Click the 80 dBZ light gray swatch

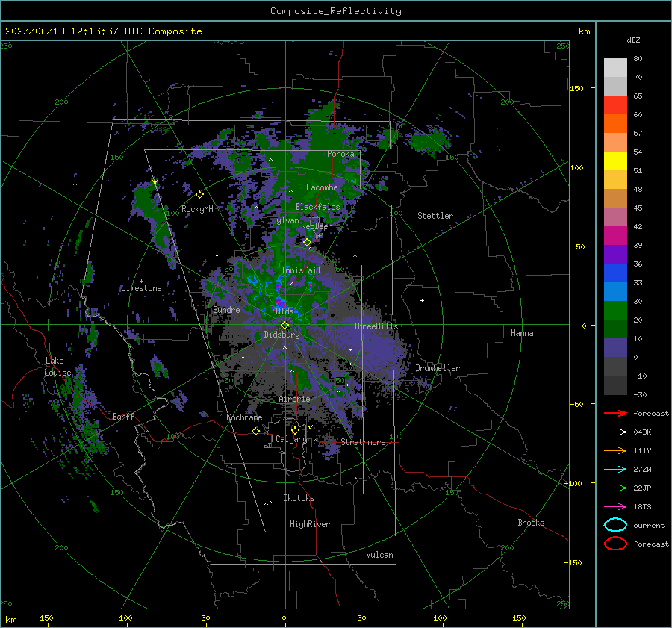point(615,67)
